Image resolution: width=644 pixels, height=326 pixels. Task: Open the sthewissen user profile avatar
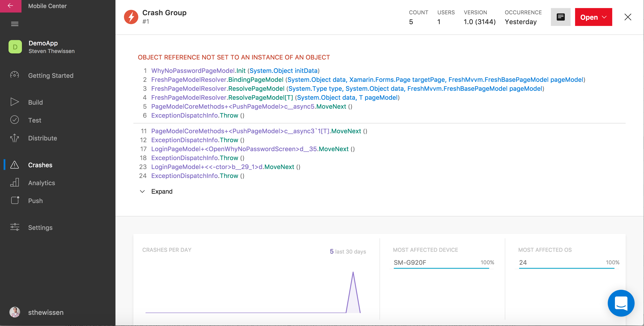point(15,312)
